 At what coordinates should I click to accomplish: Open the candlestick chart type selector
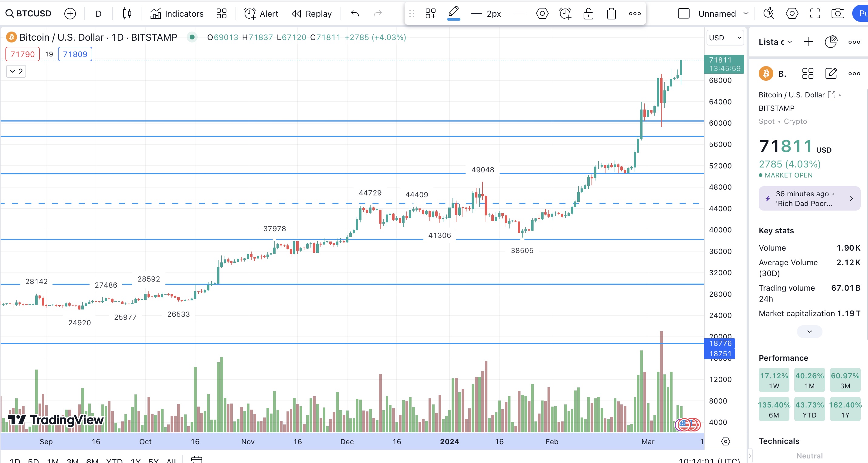point(127,13)
